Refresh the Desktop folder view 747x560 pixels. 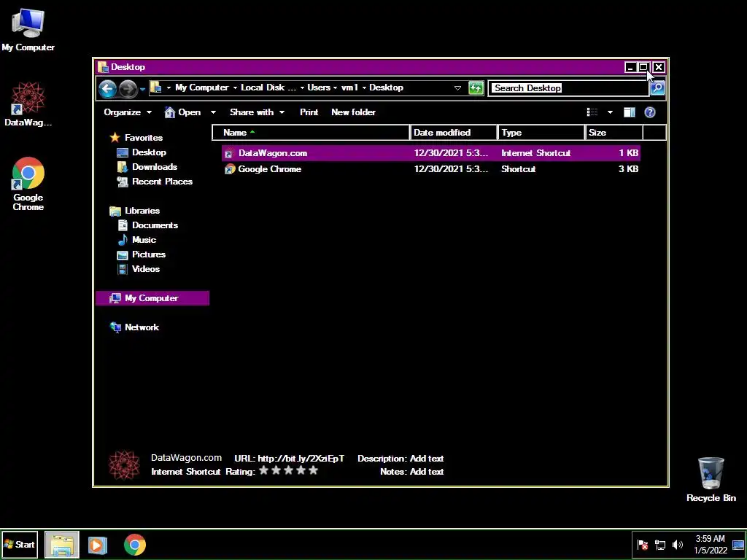pos(476,88)
